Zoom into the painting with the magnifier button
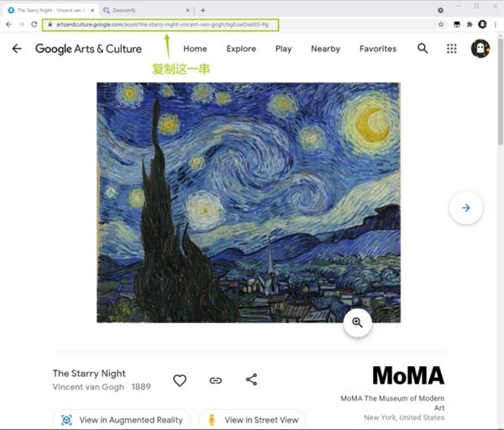Image resolution: width=504 pixels, height=430 pixels. [x=358, y=322]
